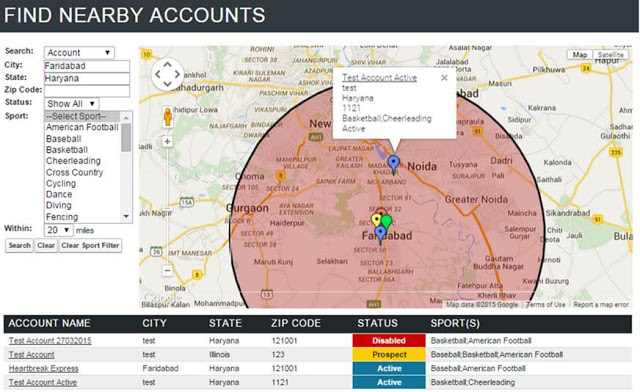Click the green map marker in Faridabad
Screen dimensions: 640x392
tap(386, 222)
